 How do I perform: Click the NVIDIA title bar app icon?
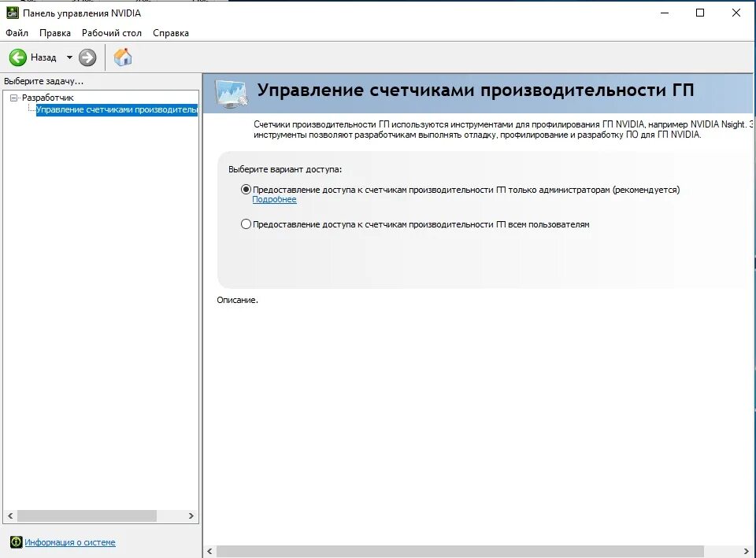[x=12, y=13]
